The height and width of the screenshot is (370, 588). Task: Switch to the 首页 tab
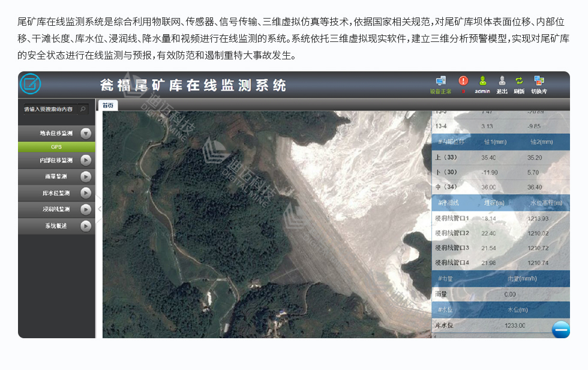click(108, 106)
